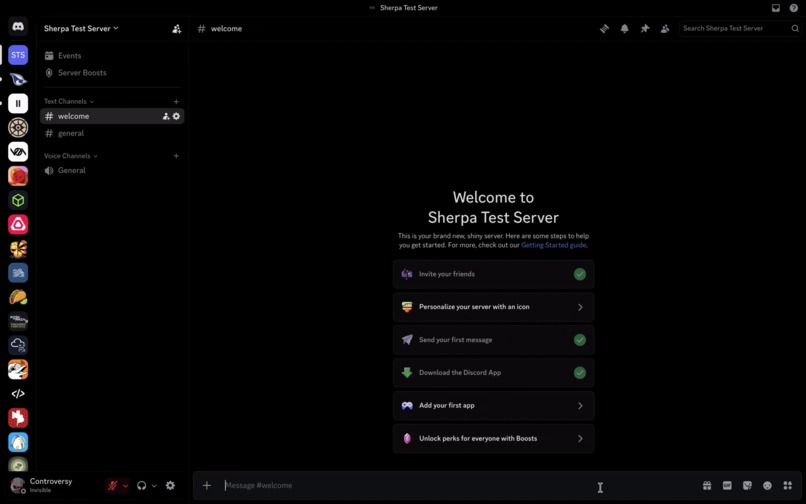Screen dimensions: 806x504
Task: Open notification settings bell icon
Action: 625,29
